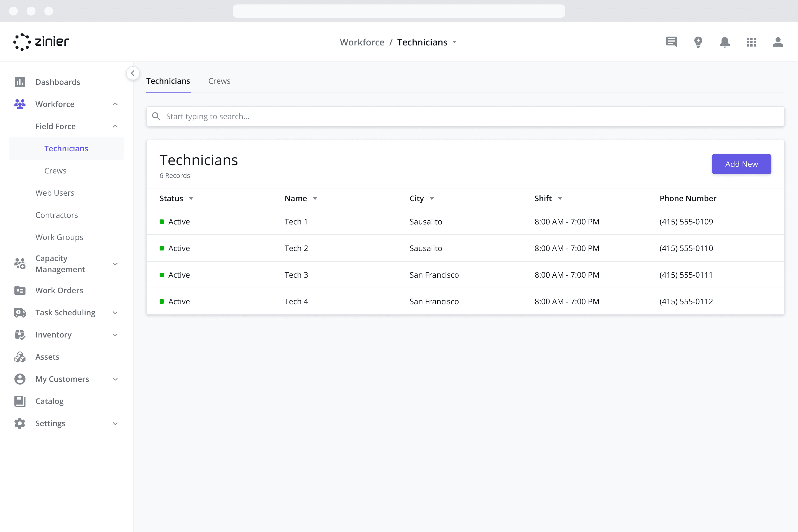Screen dimensions: 798x532
Task: Click shift time in Tech 4 row
Action: click(x=567, y=301)
